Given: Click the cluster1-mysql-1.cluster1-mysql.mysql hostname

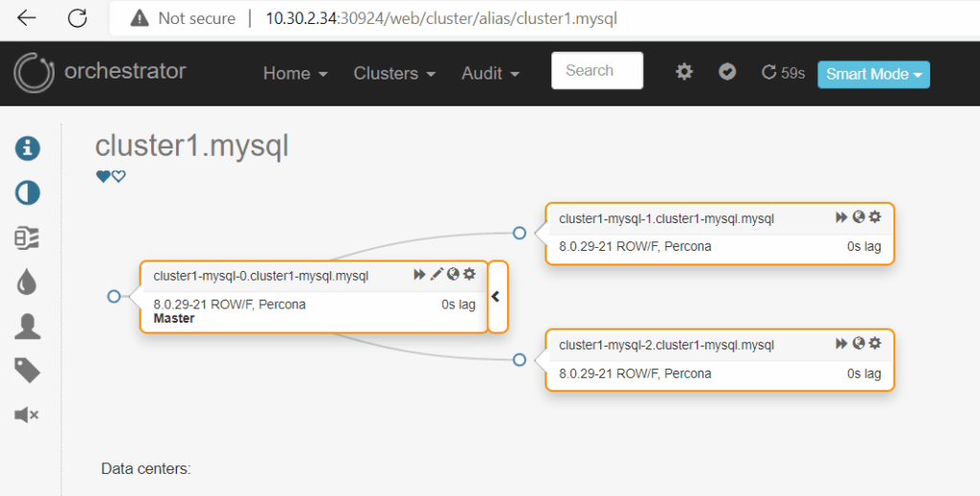Looking at the screenshot, I should tap(666, 219).
